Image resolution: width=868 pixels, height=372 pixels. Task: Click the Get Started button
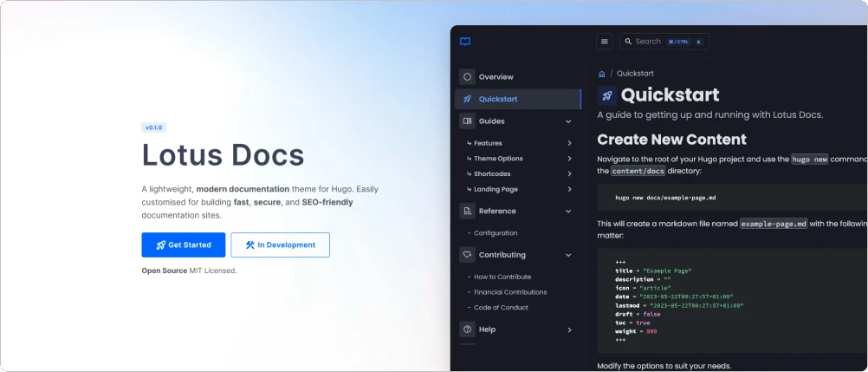(184, 245)
